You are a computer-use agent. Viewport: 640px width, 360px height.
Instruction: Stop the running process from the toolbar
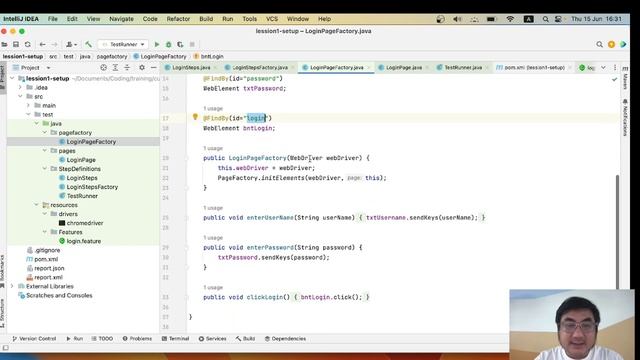[192, 44]
